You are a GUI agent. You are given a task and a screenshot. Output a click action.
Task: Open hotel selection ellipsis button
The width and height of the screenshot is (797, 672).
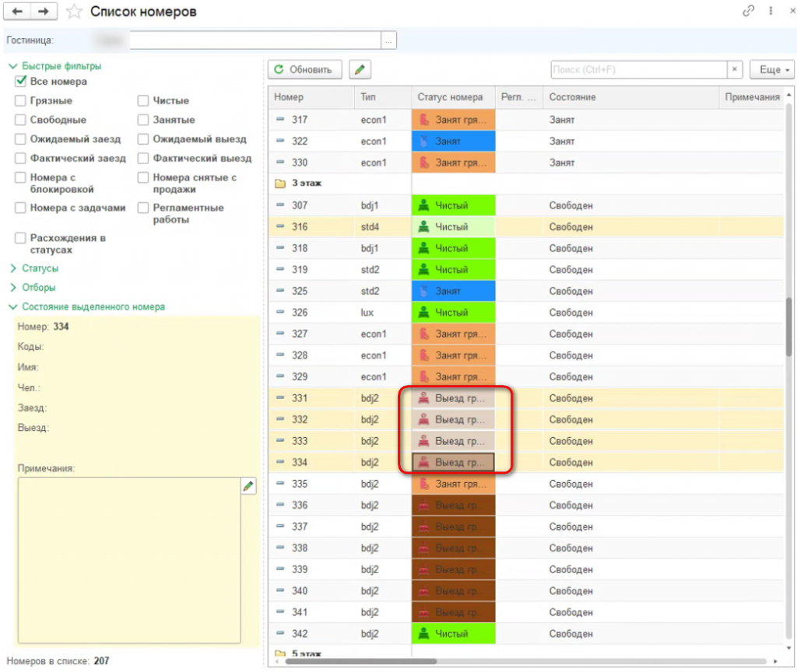point(389,40)
